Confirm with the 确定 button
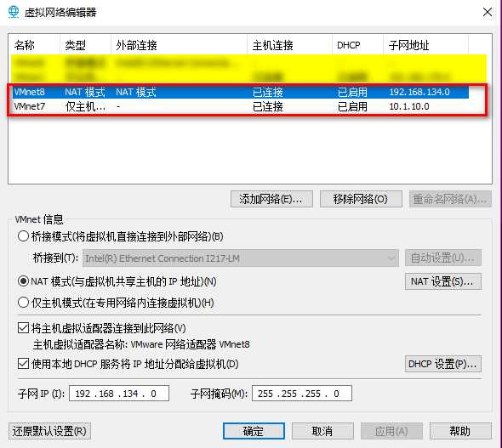Screen dimensions: 502x448 point(254,431)
